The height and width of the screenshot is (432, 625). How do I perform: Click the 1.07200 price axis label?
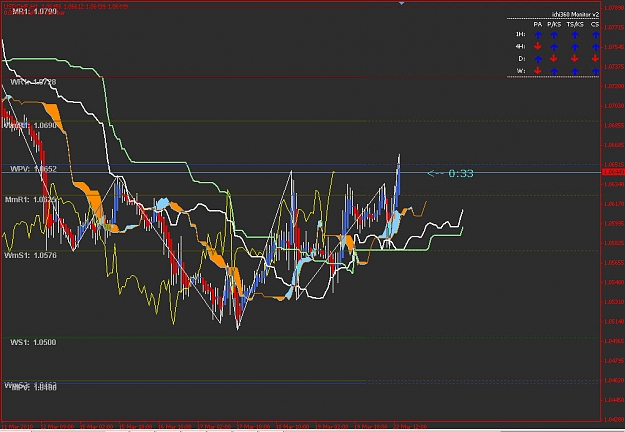614,86
